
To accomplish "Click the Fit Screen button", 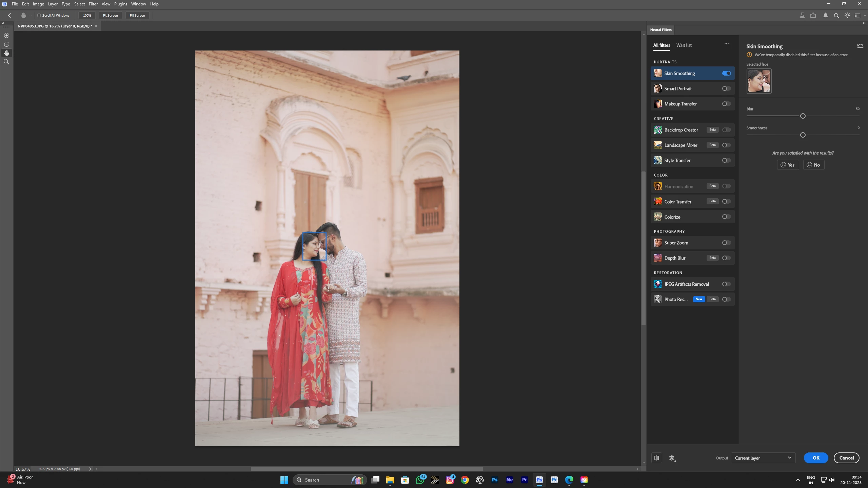I will click(x=110, y=15).
